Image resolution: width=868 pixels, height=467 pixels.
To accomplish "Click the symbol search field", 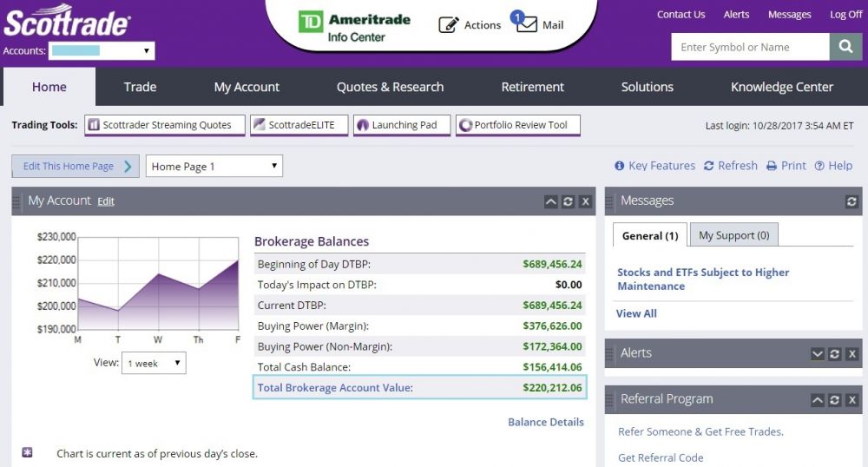I will point(750,47).
